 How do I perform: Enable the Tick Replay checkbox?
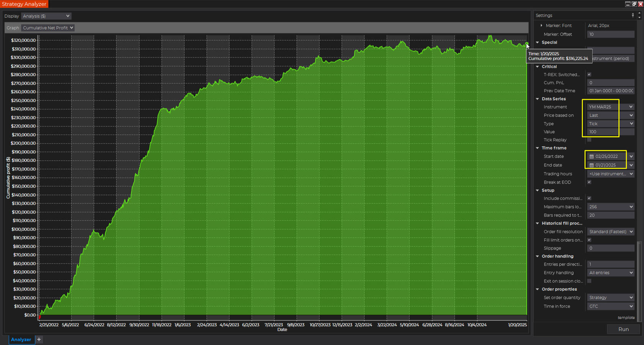(x=589, y=140)
